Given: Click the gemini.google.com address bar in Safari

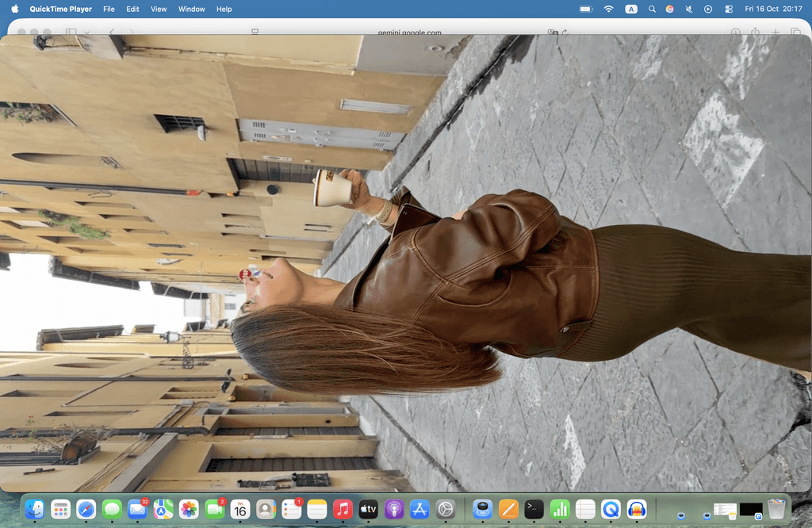Looking at the screenshot, I should [409, 32].
